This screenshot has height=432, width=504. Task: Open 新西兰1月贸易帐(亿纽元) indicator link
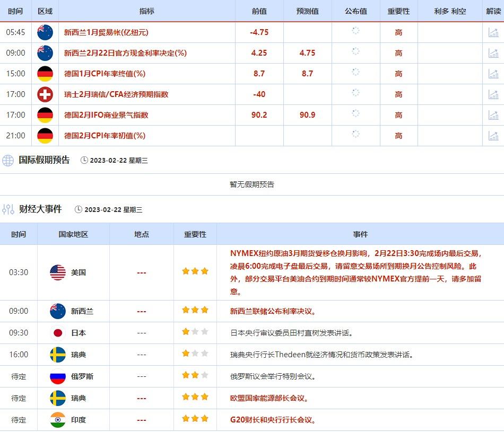tap(106, 32)
